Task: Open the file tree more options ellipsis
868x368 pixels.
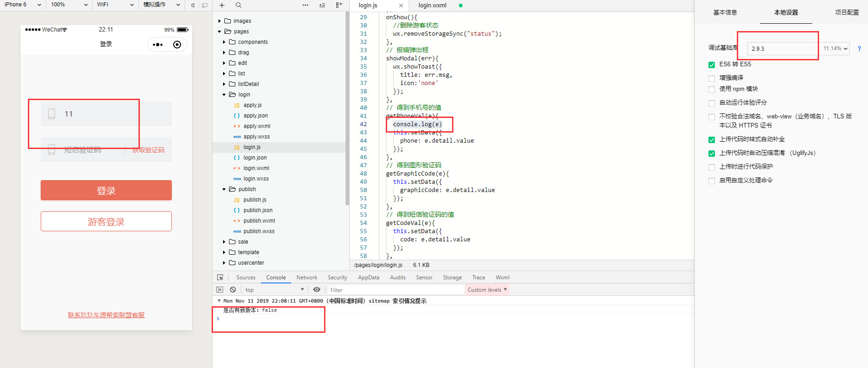Action: click(x=305, y=5)
